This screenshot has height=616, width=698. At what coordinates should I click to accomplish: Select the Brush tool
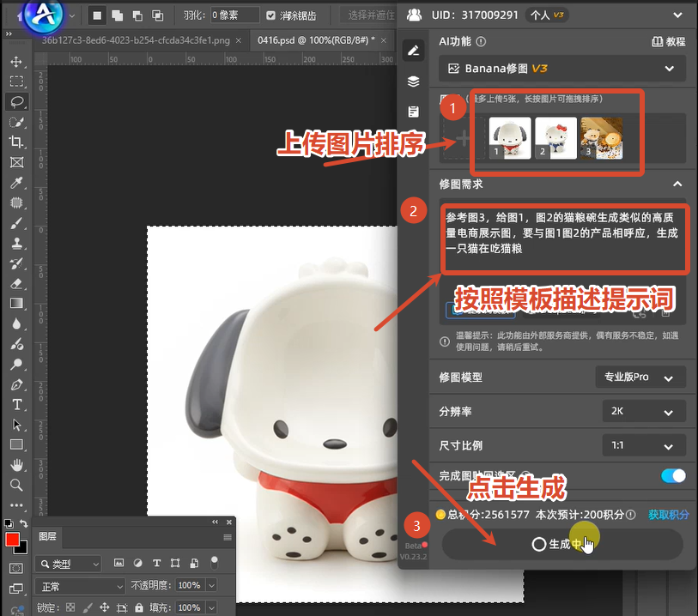pos(17,222)
